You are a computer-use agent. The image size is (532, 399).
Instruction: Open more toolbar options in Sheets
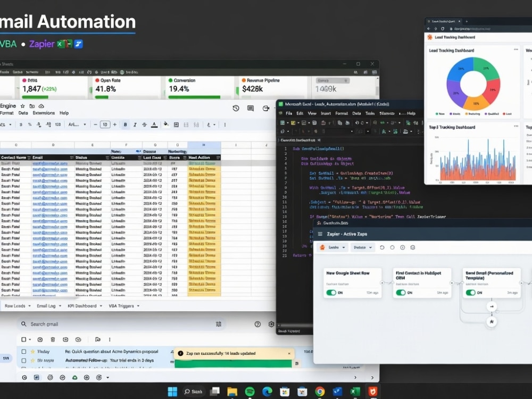click(225, 125)
